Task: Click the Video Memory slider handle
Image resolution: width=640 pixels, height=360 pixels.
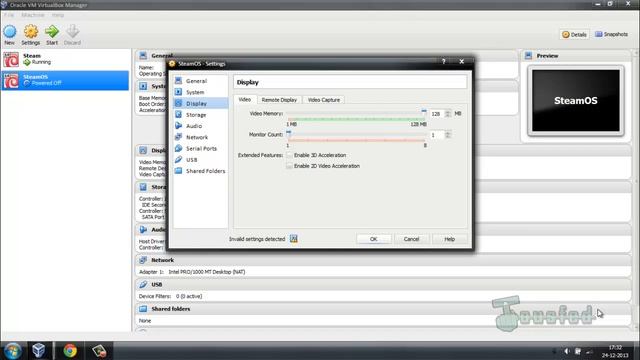Action: click(424, 112)
